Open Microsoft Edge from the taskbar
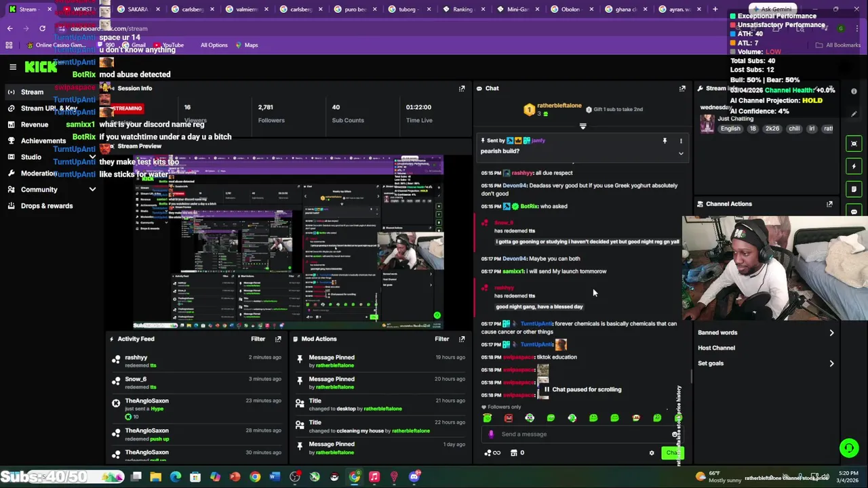Image resolution: width=868 pixels, height=488 pixels. pyautogui.click(x=176, y=477)
